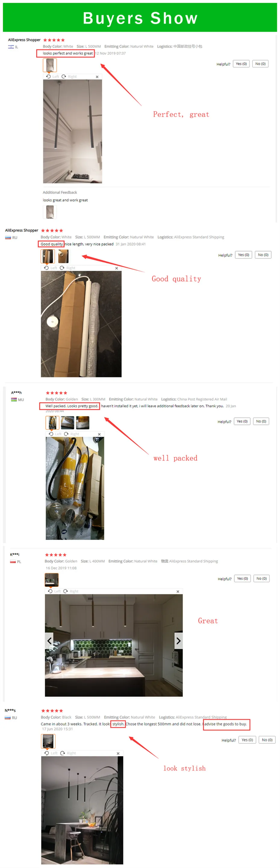Viewport: 280px width, 868px height.
Task: Rotate left the packaging photo in RU review
Action: tap(51, 268)
